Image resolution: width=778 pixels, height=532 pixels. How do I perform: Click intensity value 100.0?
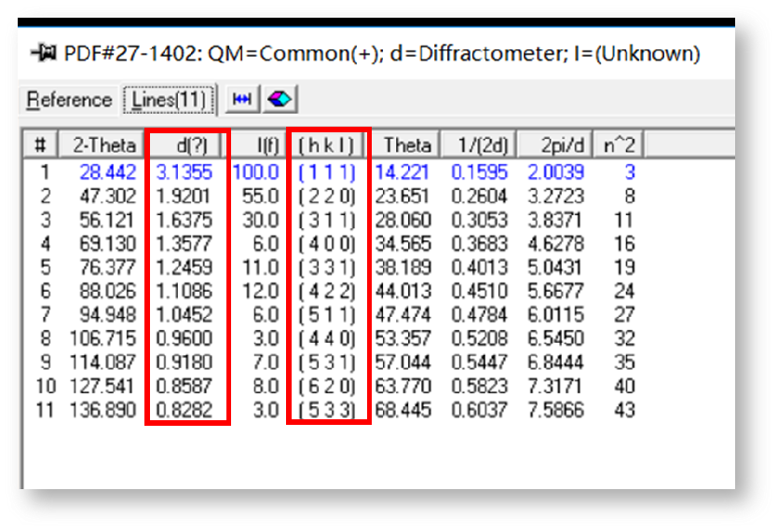[256, 172]
